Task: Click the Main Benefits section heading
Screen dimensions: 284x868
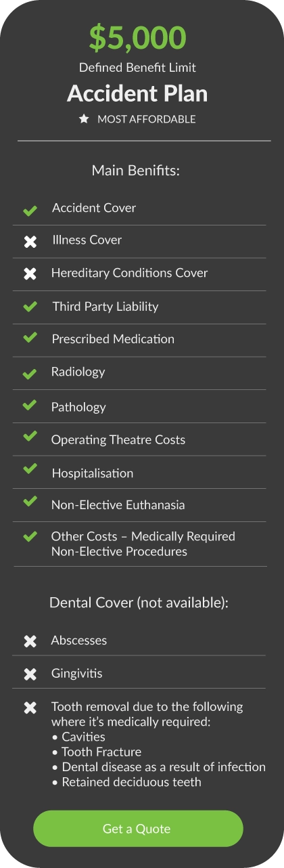Action: (136, 171)
